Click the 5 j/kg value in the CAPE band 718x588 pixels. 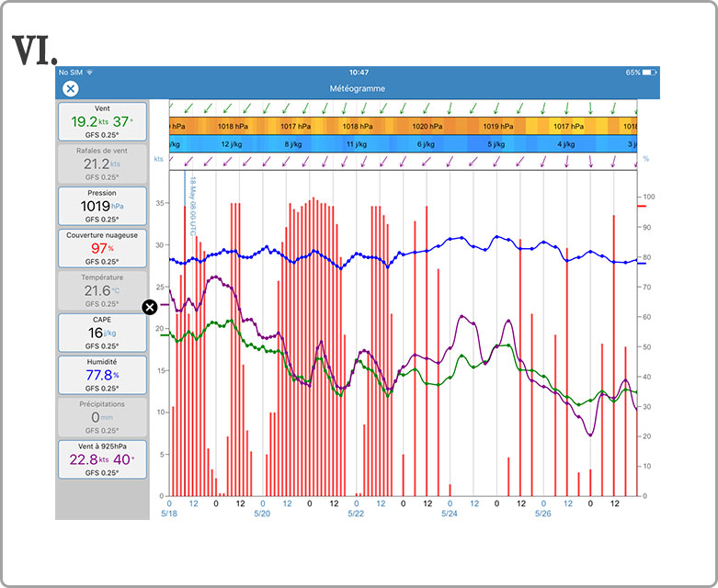tap(496, 144)
